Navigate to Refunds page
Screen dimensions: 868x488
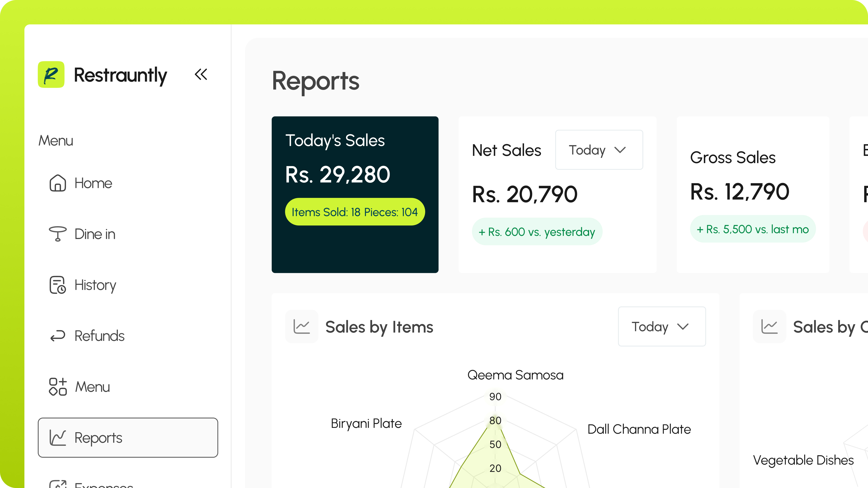[x=99, y=336]
